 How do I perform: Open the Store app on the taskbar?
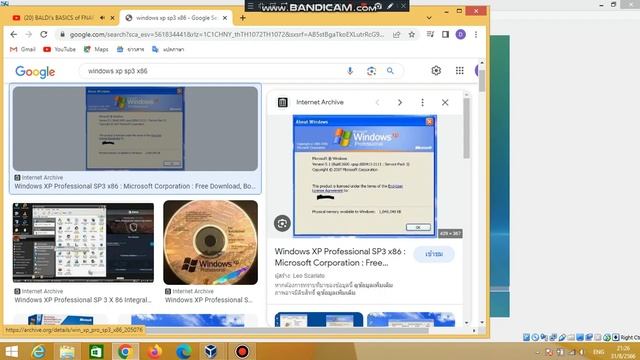(x=96, y=351)
